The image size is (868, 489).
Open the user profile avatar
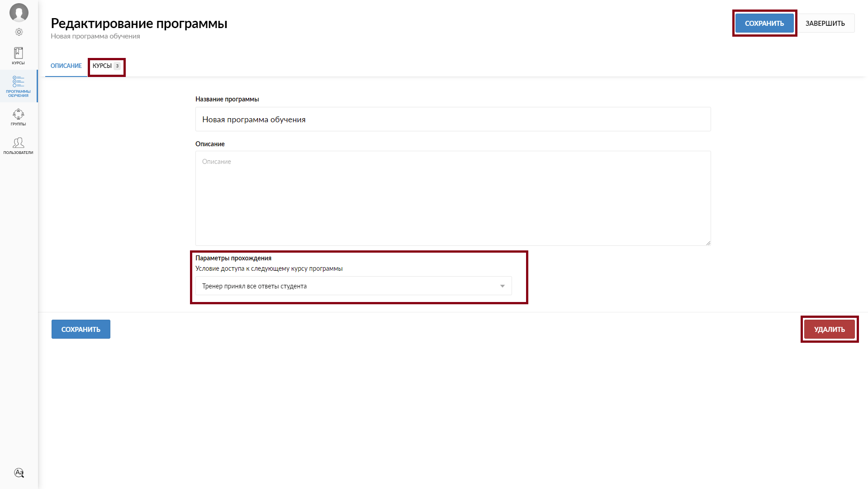click(x=19, y=12)
